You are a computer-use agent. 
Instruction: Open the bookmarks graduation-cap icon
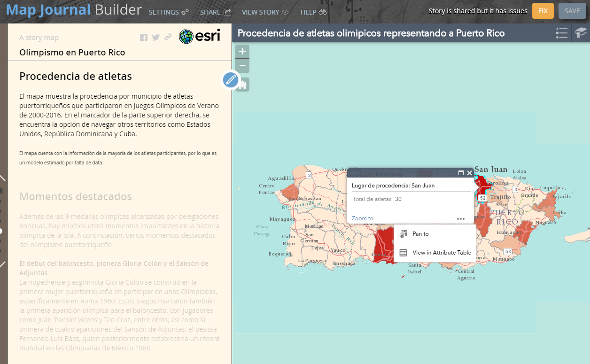[x=581, y=33]
